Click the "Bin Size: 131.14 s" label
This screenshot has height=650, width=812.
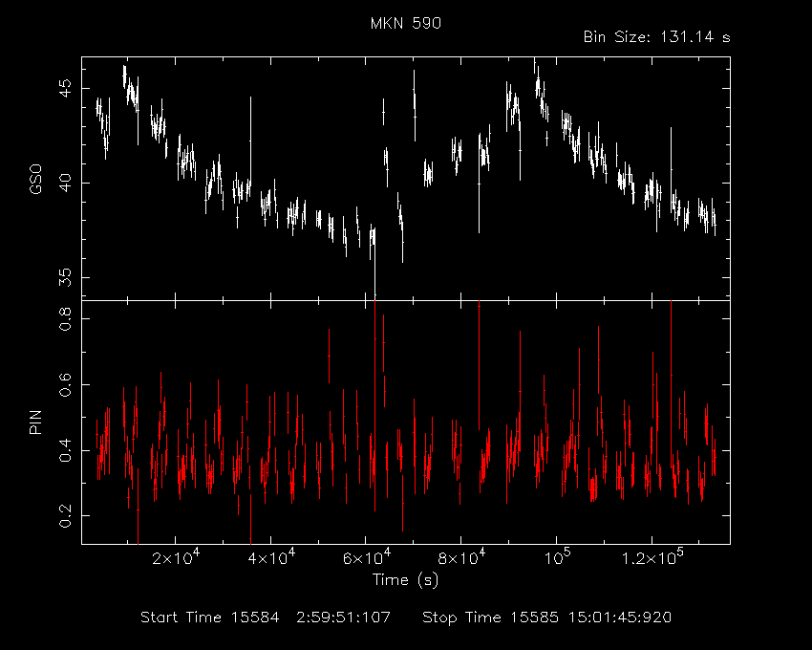[x=656, y=37]
